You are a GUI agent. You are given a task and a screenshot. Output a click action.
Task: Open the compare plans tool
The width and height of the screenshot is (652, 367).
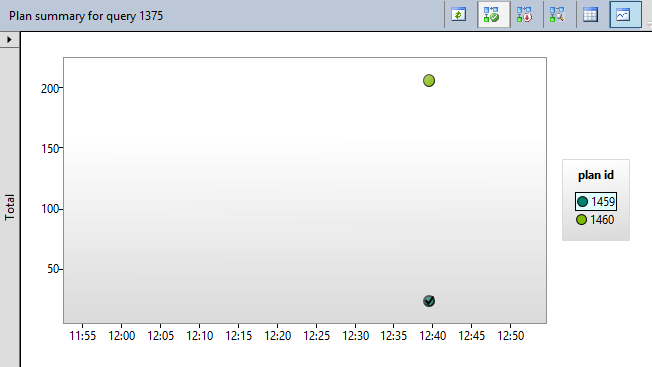tap(557, 15)
